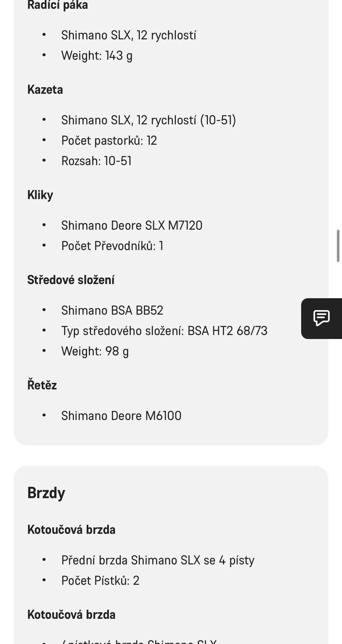Click the Přední brzda Shimano SLX entry
342x644 pixels.
pyautogui.click(x=158, y=560)
